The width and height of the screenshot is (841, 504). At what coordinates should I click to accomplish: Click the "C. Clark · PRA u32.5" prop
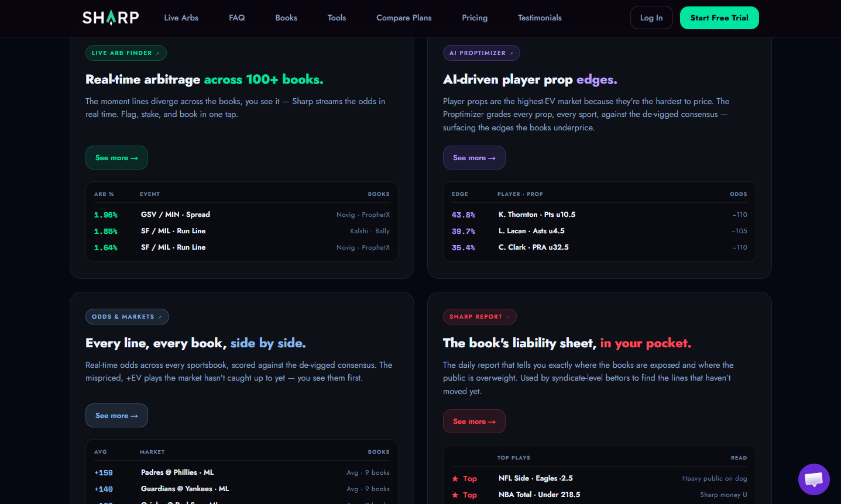[x=534, y=247]
